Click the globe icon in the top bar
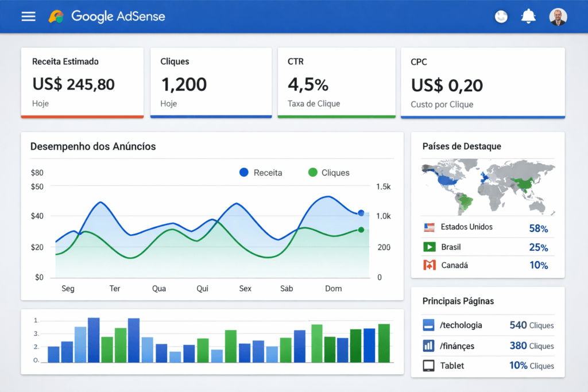588x392 pixels. (501, 16)
